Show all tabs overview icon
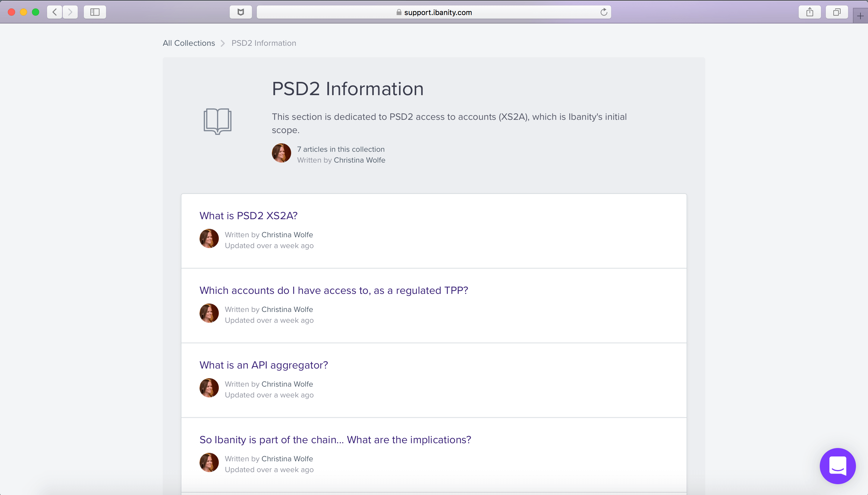 [x=836, y=12]
